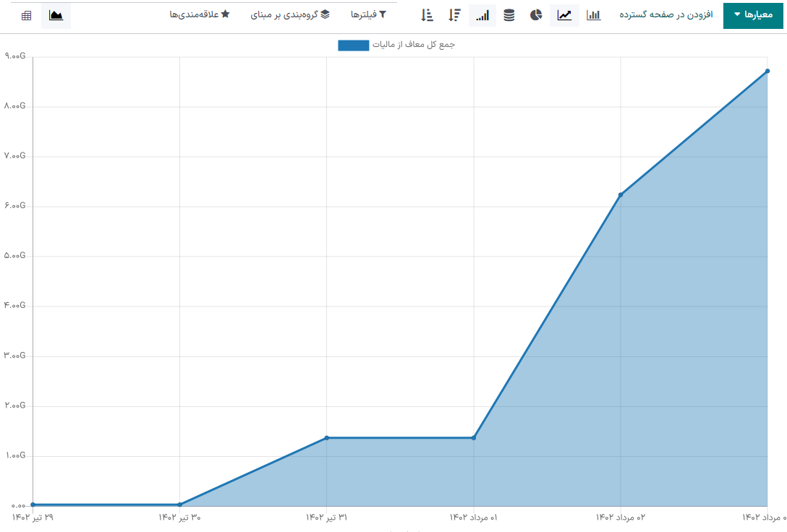The image size is (787, 532).
Task: Toggle the جمع کل معاف از مالیات legend label
Action: click(413, 45)
